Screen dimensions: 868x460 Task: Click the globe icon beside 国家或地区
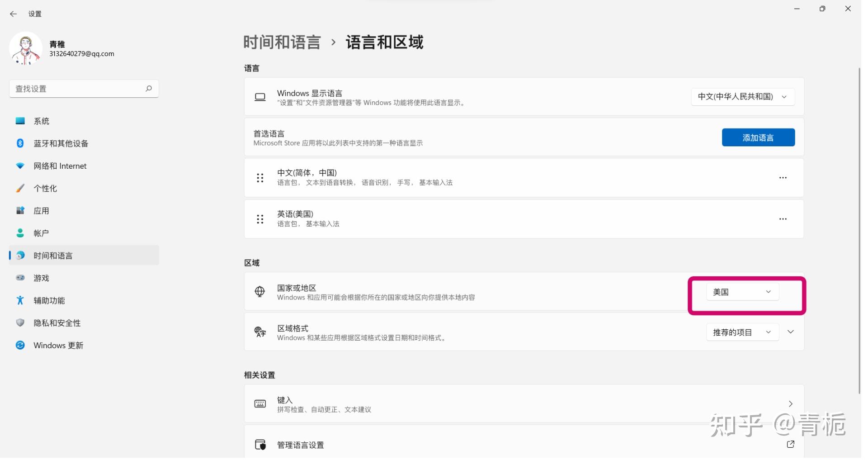click(262, 294)
